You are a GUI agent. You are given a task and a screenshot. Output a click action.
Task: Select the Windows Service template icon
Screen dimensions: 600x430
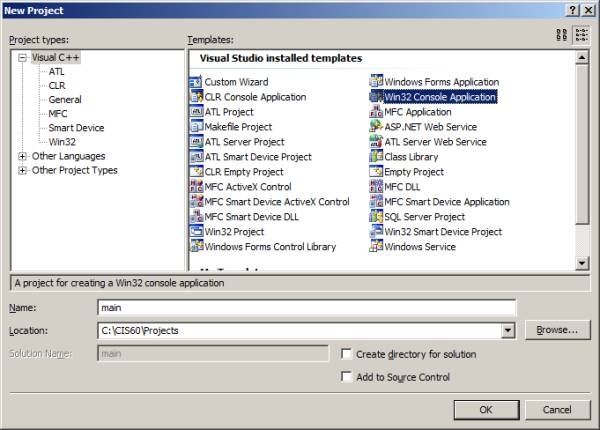point(376,246)
